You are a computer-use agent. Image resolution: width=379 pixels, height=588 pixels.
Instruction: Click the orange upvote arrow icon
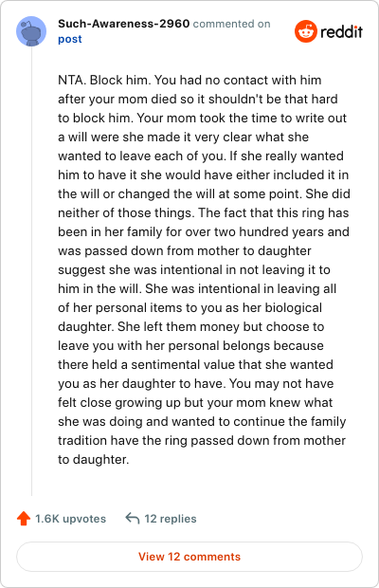click(x=24, y=518)
